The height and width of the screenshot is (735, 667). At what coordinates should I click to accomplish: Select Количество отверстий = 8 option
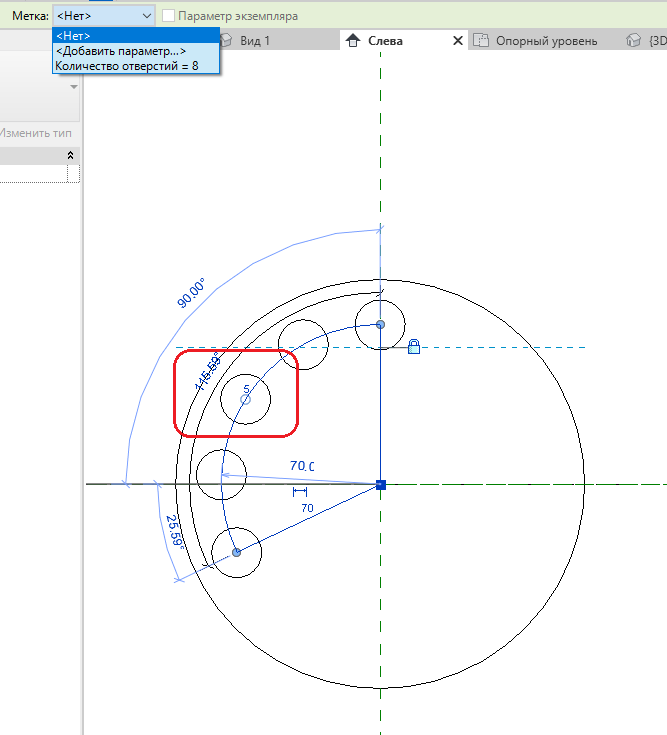(126, 66)
